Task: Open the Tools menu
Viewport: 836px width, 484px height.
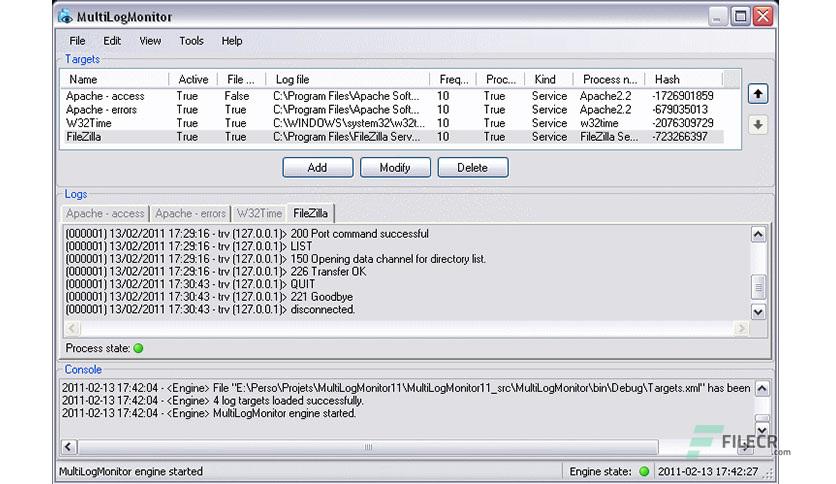Action: click(x=191, y=41)
